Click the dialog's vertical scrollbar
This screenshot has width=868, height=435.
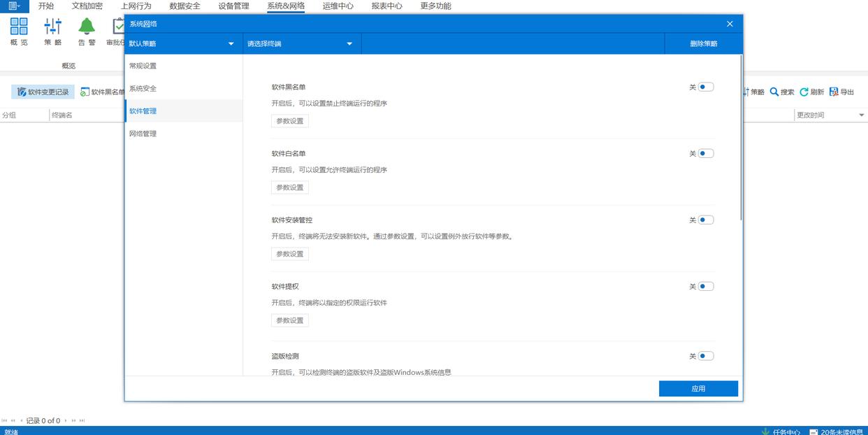pyautogui.click(x=740, y=140)
